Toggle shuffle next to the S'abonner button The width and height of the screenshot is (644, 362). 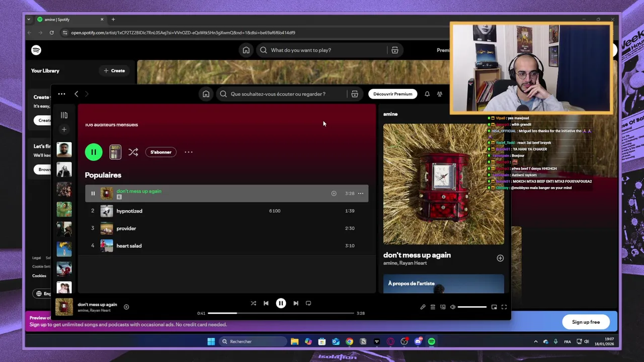(x=133, y=152)
